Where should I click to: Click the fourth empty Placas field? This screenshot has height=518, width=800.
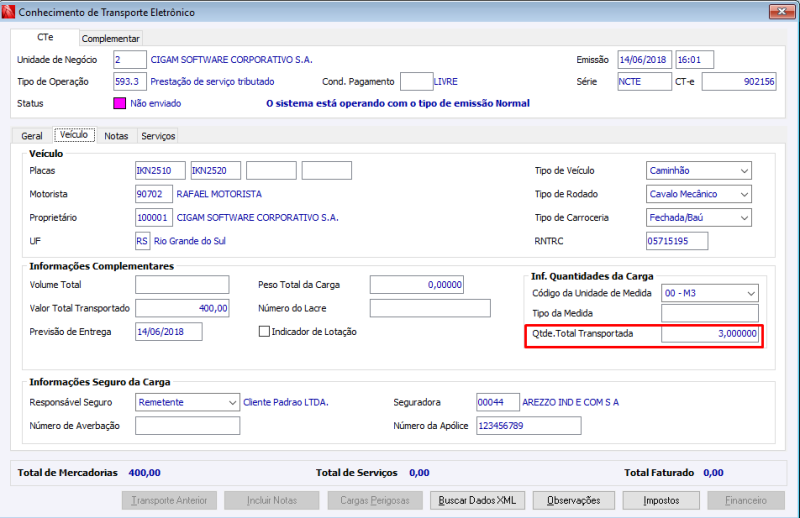327,170
